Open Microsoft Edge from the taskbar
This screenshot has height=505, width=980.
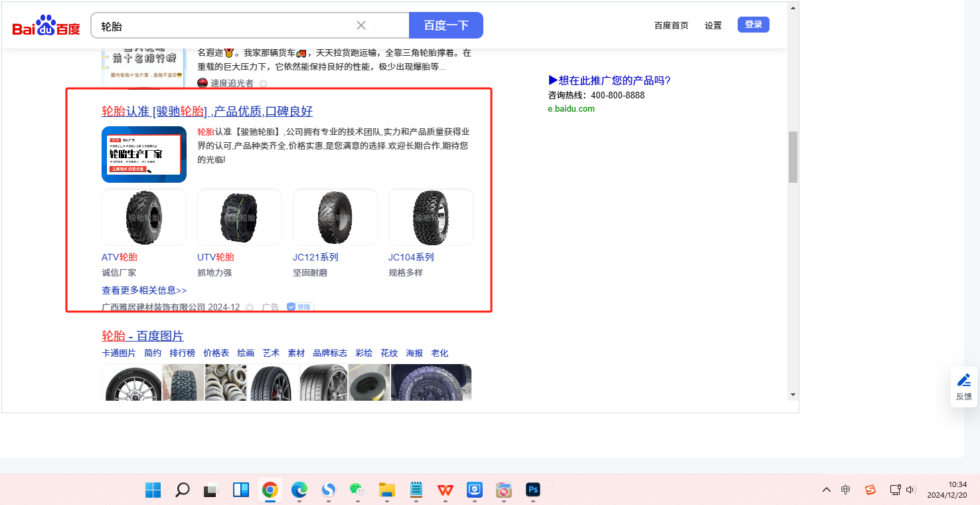pos(299,490)
